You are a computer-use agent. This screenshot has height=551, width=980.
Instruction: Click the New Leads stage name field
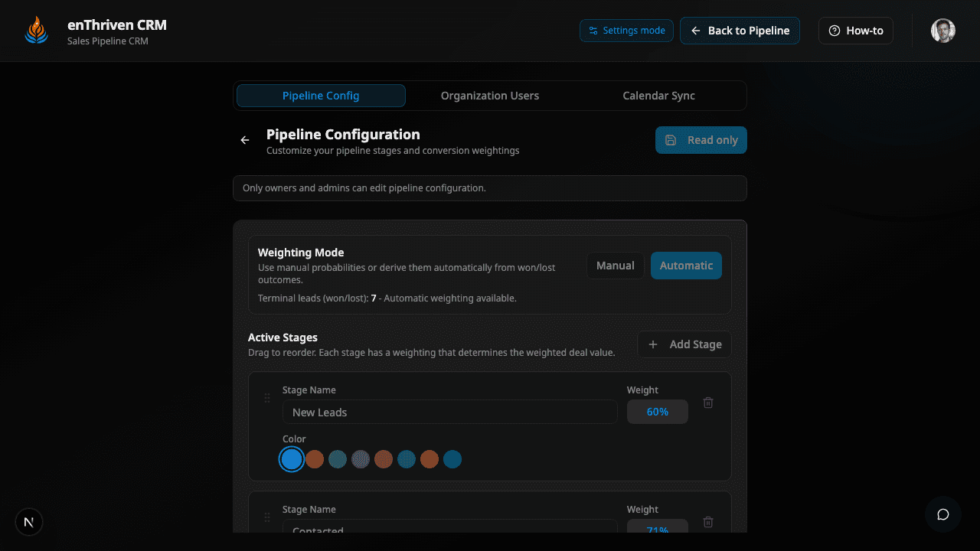pos(449,412)
